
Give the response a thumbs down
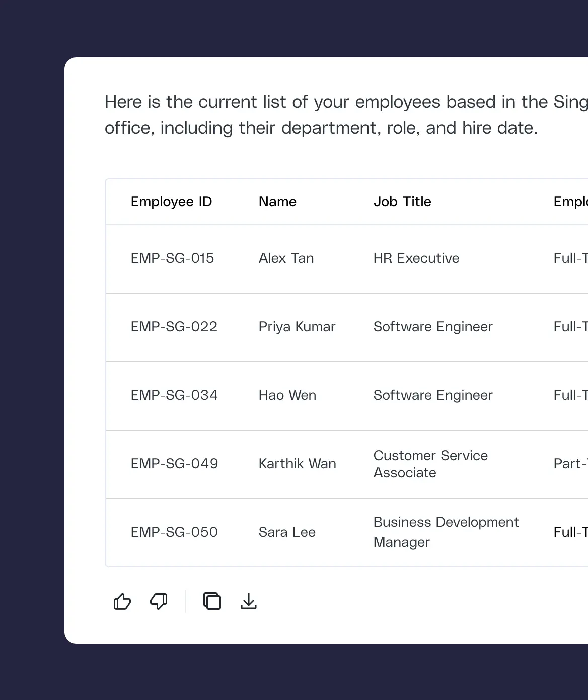click(x=159, y=601)
